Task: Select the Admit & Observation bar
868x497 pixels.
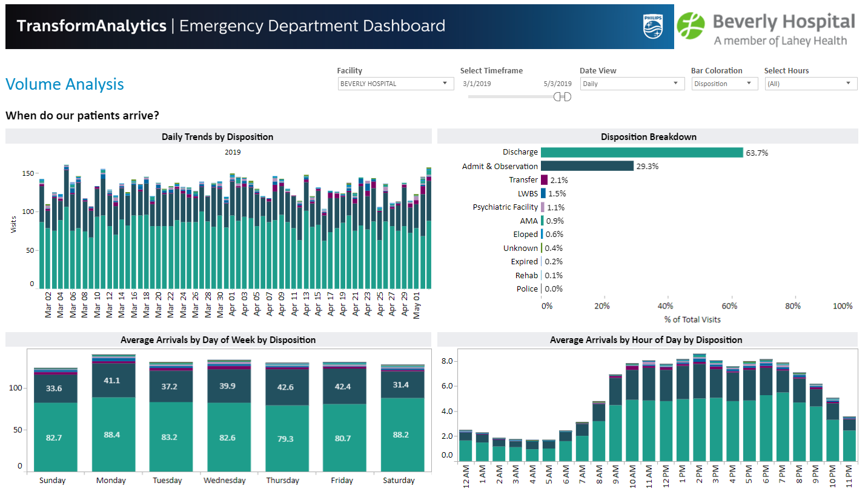Action: [x=587, y=166]
